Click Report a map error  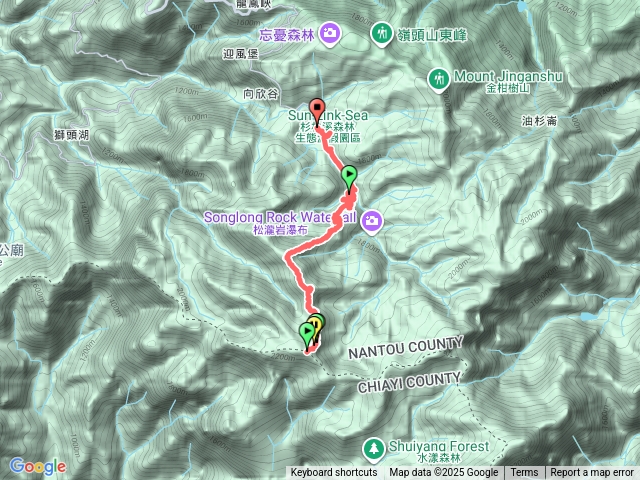coord(591,473)
